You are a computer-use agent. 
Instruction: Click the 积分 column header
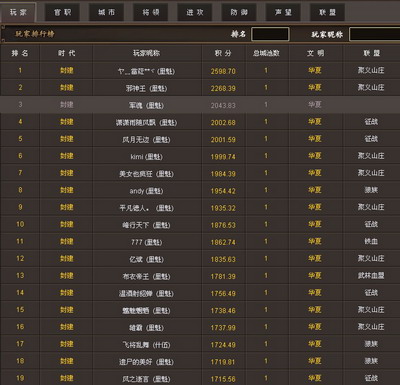click(223, 53)
